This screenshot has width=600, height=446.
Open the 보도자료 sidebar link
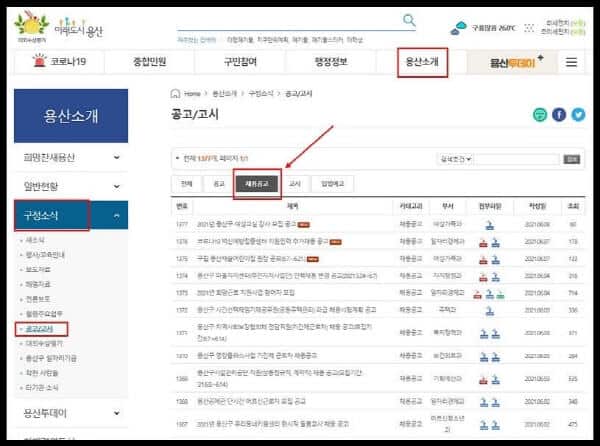38,269
